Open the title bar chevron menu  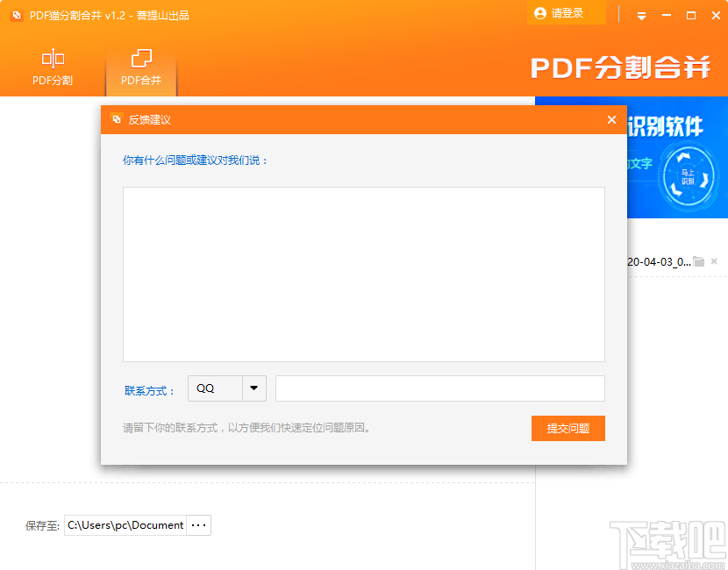click(641, 15)
